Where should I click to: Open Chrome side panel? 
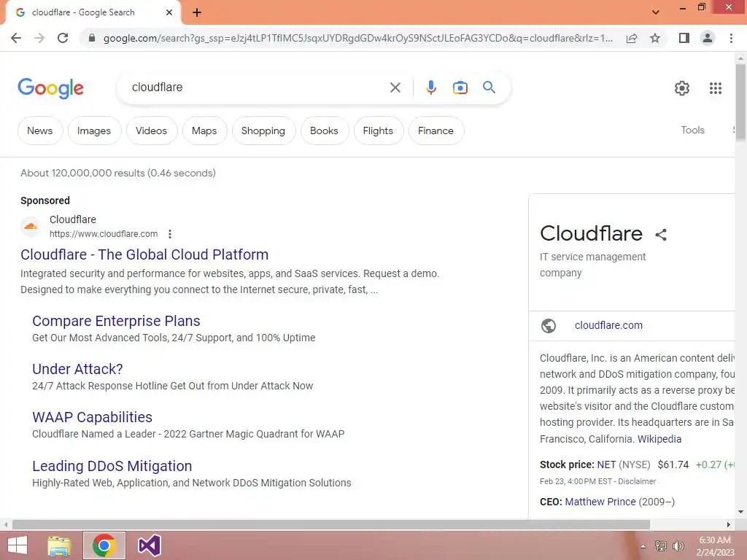[x=684, y=38]
